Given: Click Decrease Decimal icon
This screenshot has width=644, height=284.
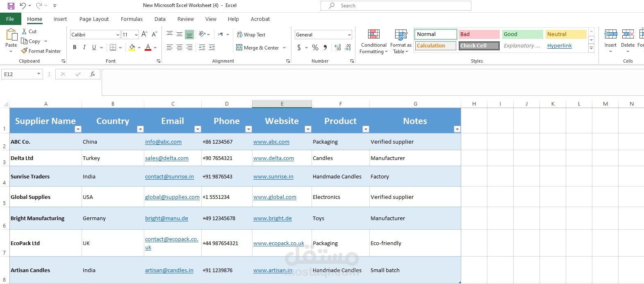Looking at the screenshot, I should tap(348, 47).
